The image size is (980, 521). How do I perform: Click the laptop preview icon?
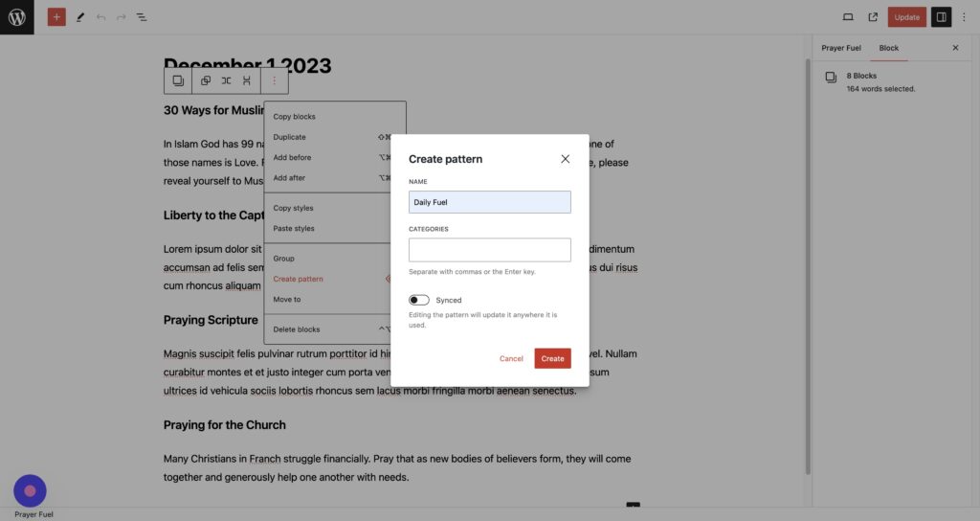(x=848, y=17)
